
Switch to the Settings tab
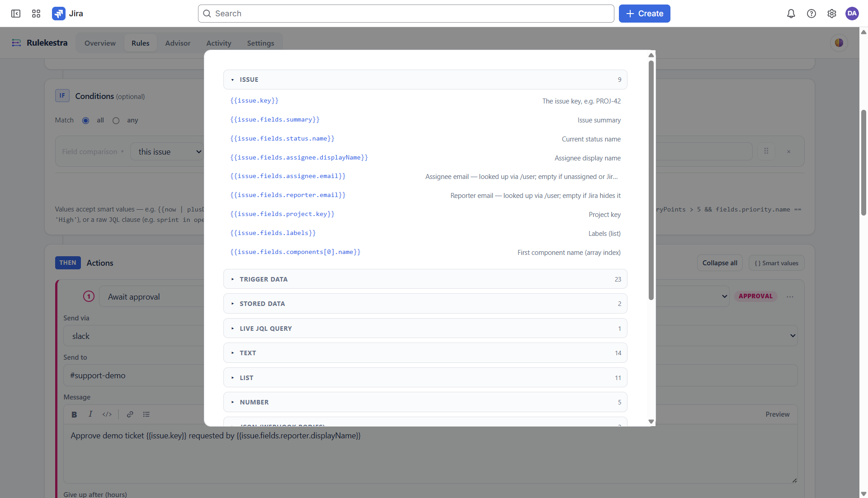pos(260,43)
